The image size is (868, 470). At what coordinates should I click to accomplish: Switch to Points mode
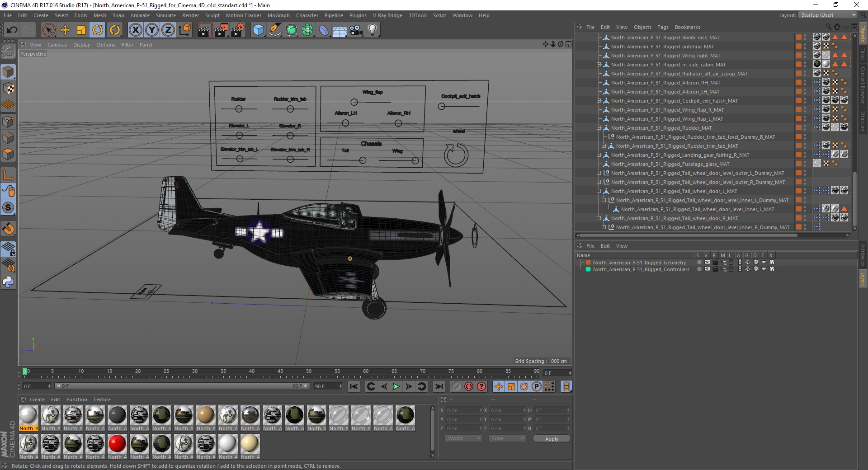(x=8, y=122)
